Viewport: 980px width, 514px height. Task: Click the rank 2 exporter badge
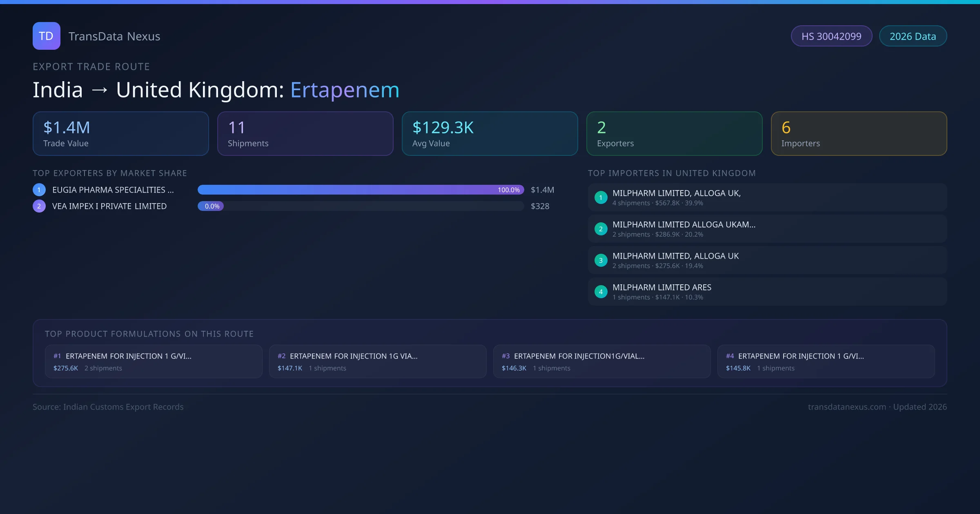(39, 206)
